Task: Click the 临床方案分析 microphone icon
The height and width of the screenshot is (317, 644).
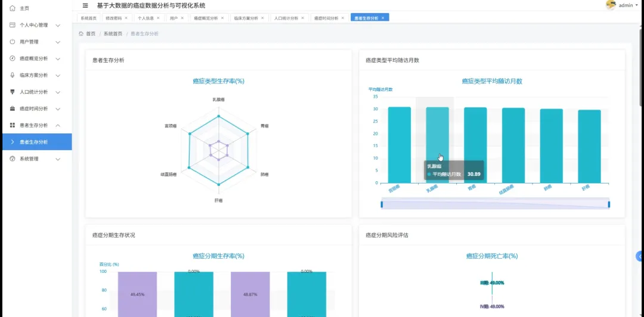Action: [13, 75]
